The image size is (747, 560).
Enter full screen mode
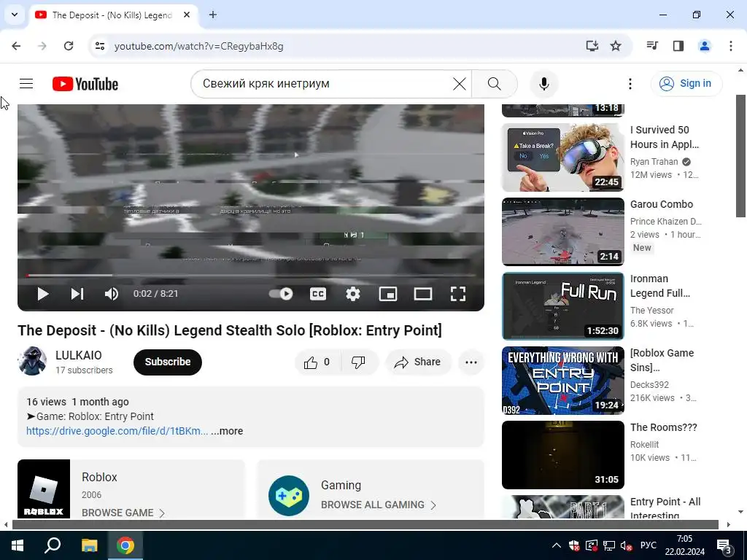[458, 294]
